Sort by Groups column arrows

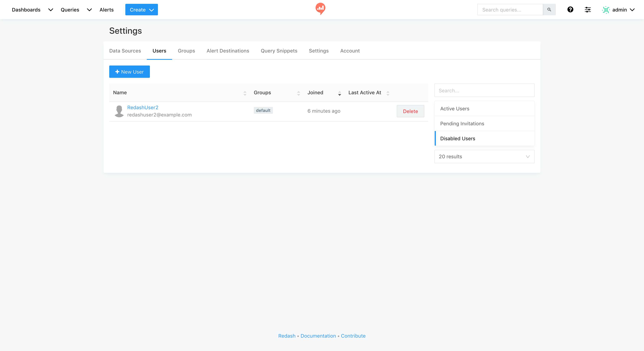298,93
